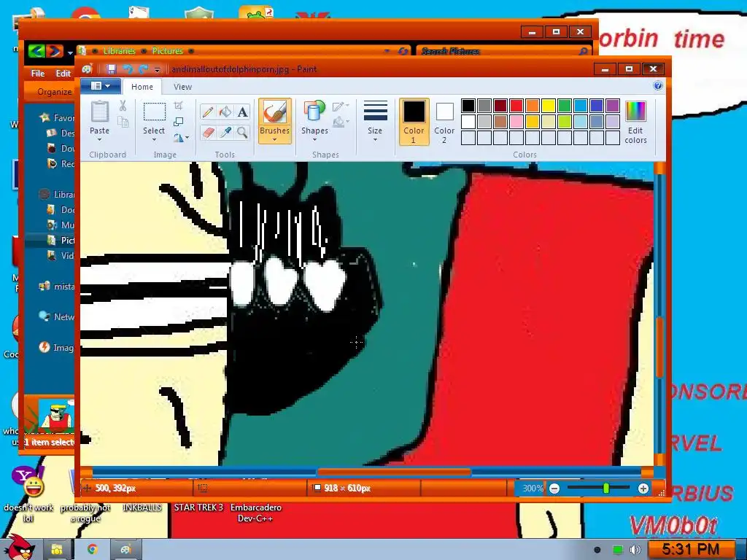The width and height of the screenshot is (747, 560).
Task: Open the shape Fill dropdown
Action: 341,122
